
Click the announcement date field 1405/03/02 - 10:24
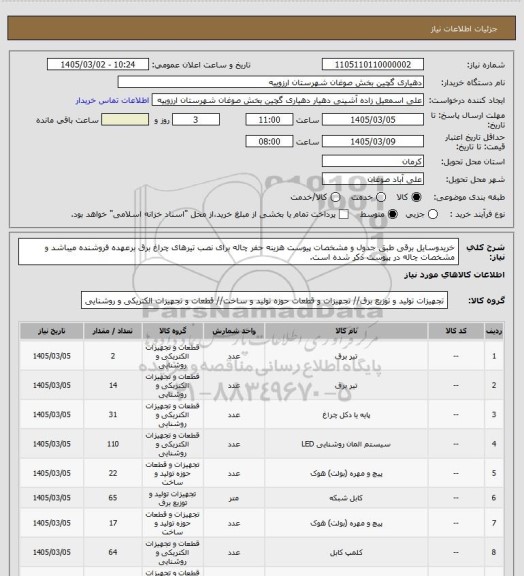click(x=98, y=65)
